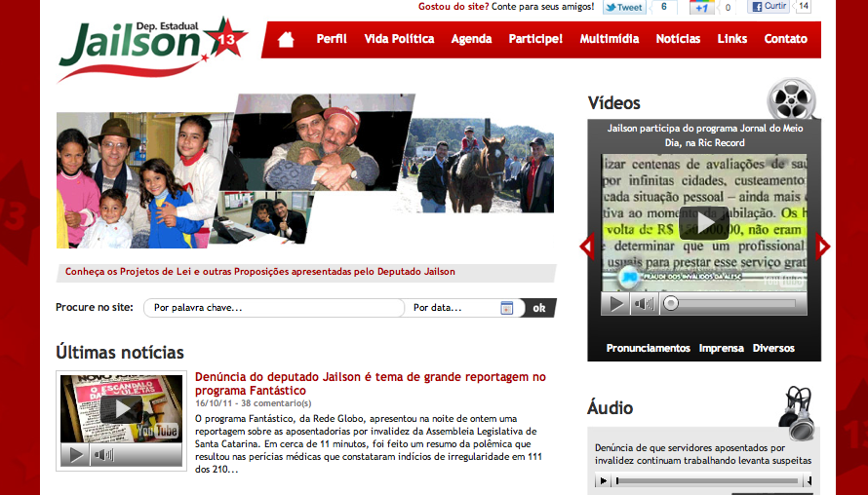Focus the Por palavra chave search field

pyautogui.click(x=273, y=308)
